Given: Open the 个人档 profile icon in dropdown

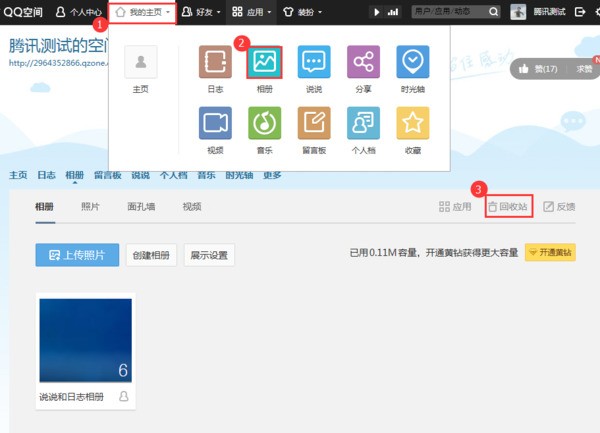Looking at the screenshot, I should pos(363,123).
